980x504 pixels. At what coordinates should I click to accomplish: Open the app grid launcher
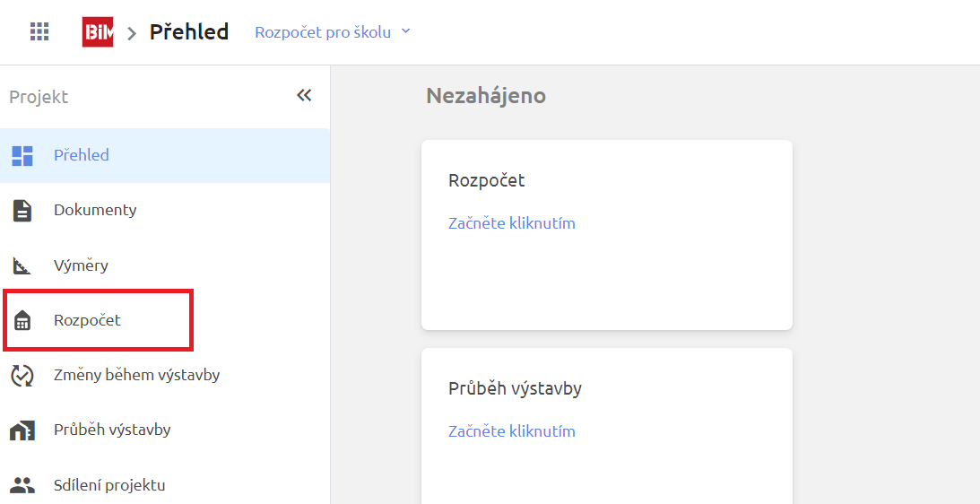(x=39, y=32)
